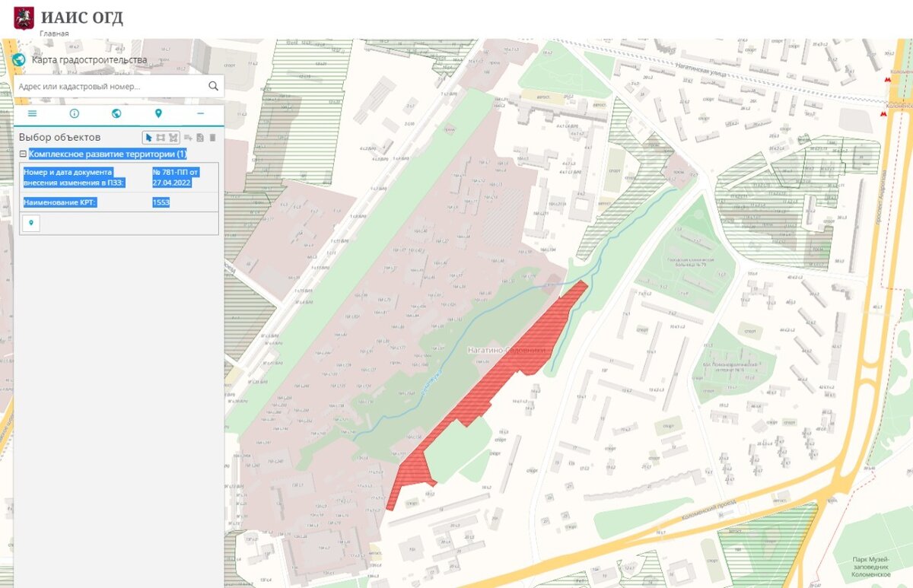Enable the polygon selection tool

[173, 138]
